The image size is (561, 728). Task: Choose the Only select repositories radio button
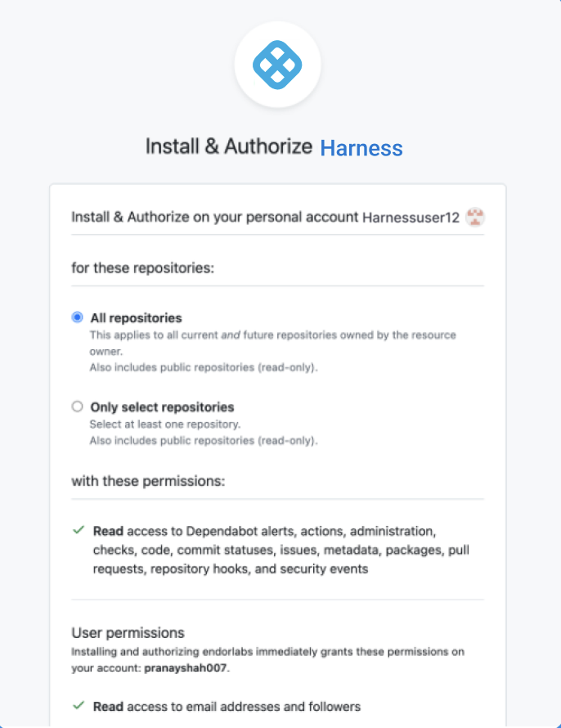tap(78, 407)
